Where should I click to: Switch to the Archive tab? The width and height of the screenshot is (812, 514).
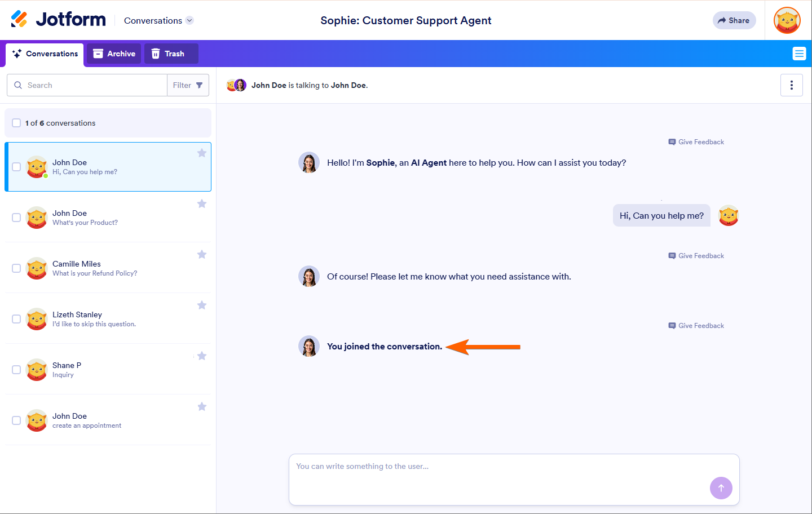tap(114, 54)
